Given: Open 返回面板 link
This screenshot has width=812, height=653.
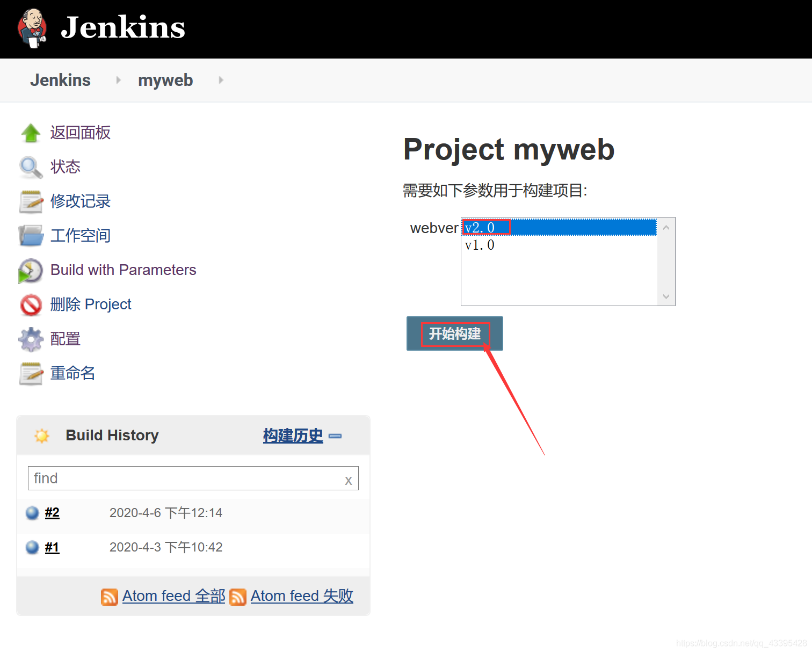Looking at the screenshot, I should [x=81, y=133].
